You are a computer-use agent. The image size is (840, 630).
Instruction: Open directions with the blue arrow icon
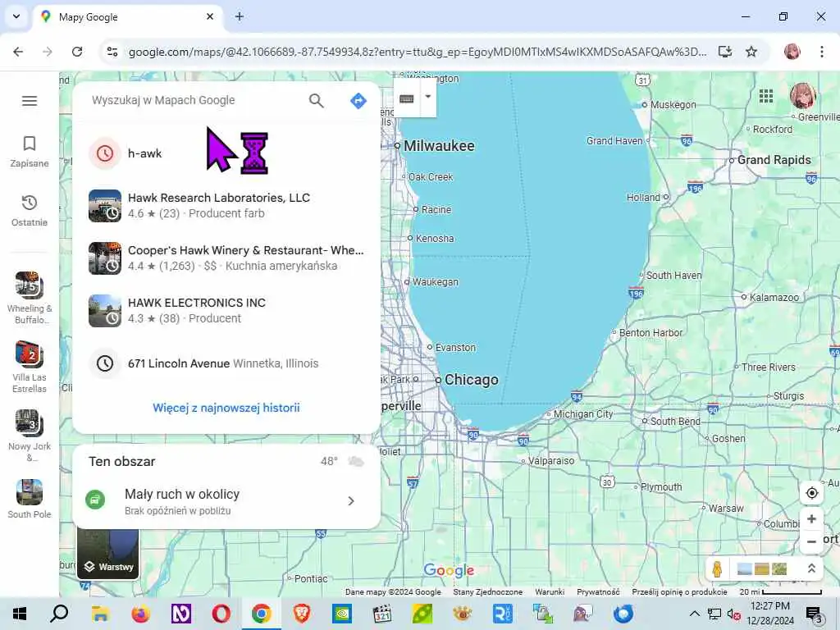point(358,100)
